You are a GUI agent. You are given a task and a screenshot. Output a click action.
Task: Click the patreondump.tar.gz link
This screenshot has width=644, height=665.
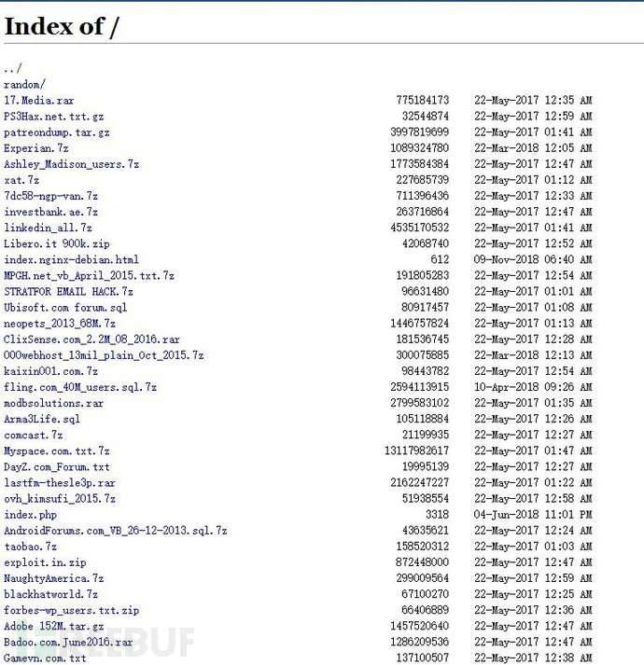pyautogui.click(x=57, y=132)
